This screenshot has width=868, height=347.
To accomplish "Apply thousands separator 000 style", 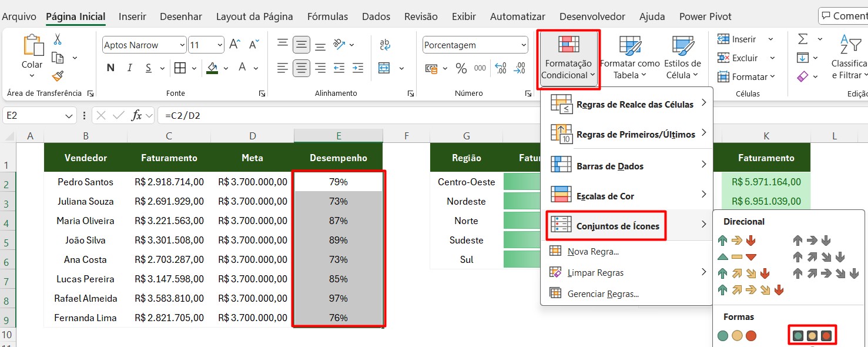I will (480, 68).
